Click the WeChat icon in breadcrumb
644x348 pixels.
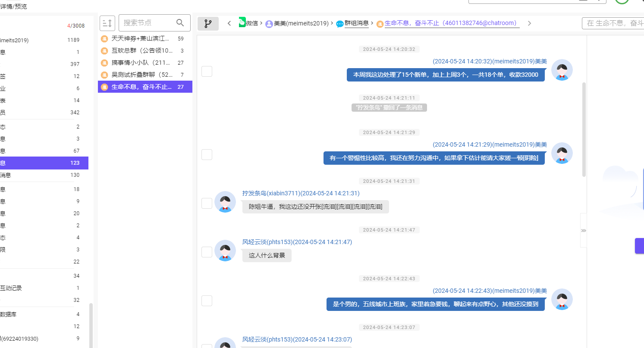click(x=242, y=22)
